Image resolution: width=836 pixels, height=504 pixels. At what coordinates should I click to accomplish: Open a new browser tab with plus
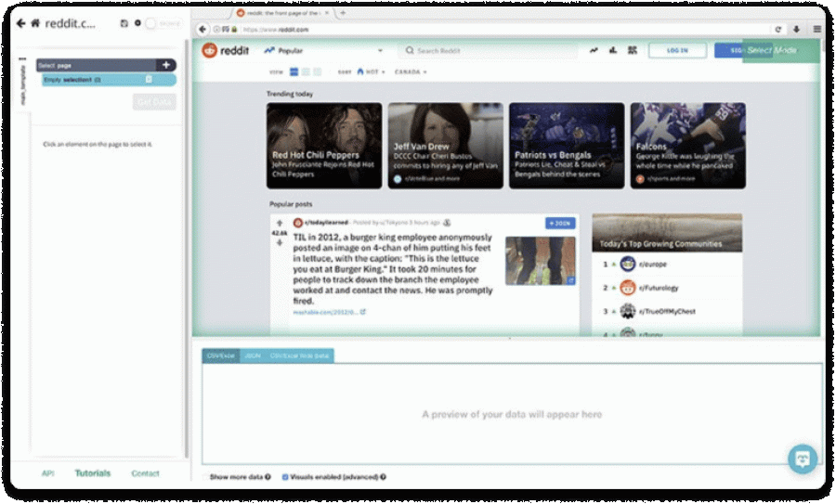pos(343,13)
